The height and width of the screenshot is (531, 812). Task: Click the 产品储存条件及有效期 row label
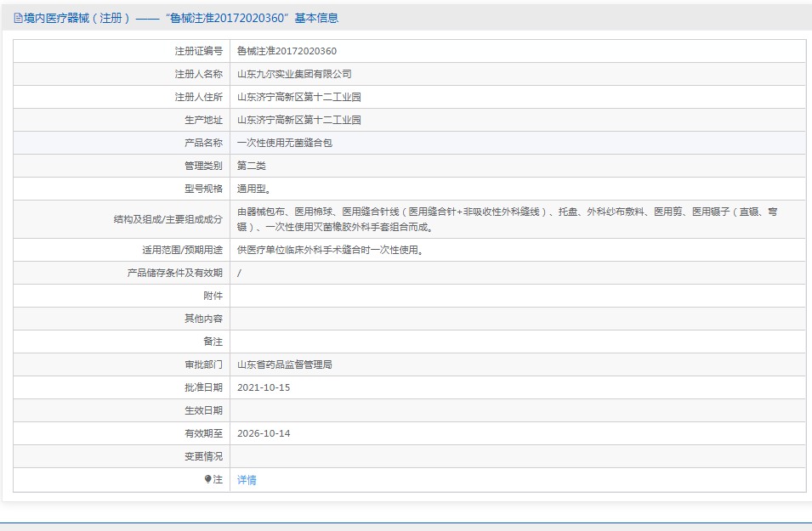[x=174, y=273]
